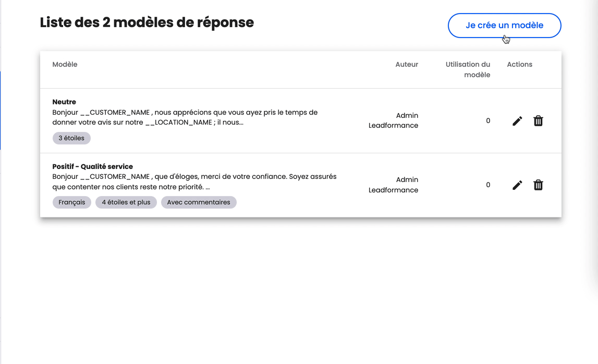Click the 'Utilisation du modèle' column header
Viewport: 598px width, 364px height.
pos(468,69)
